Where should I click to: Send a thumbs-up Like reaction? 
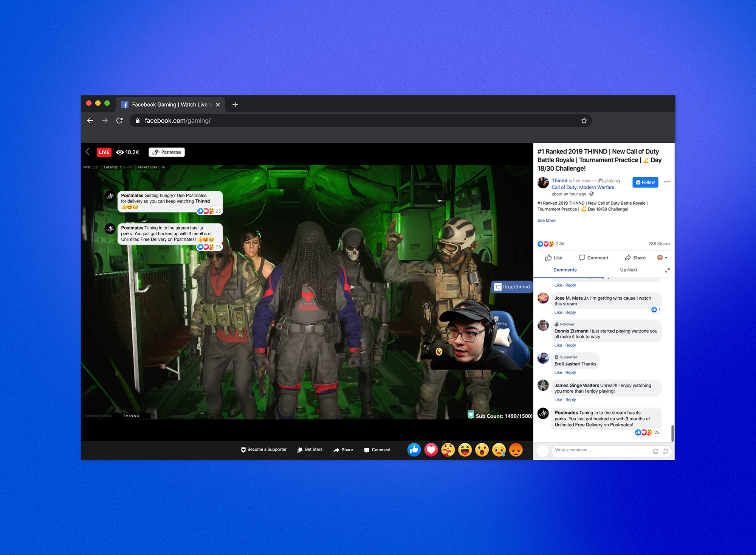[414, 449]
